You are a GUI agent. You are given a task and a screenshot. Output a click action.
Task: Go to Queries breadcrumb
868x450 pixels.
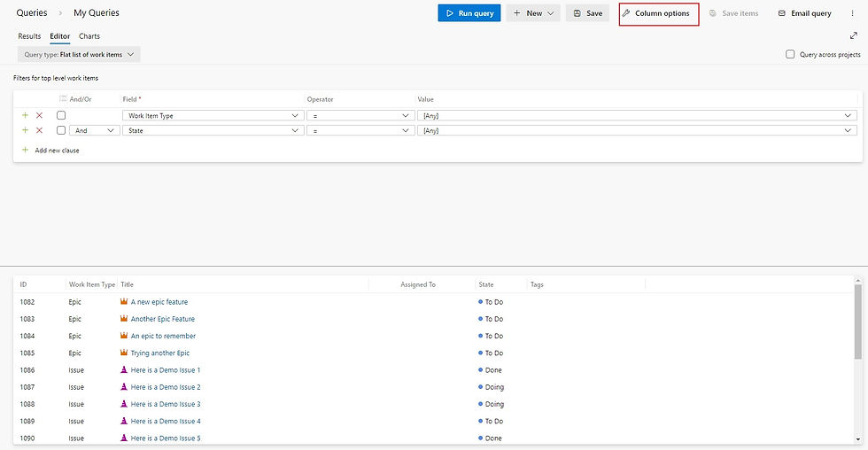32,12
